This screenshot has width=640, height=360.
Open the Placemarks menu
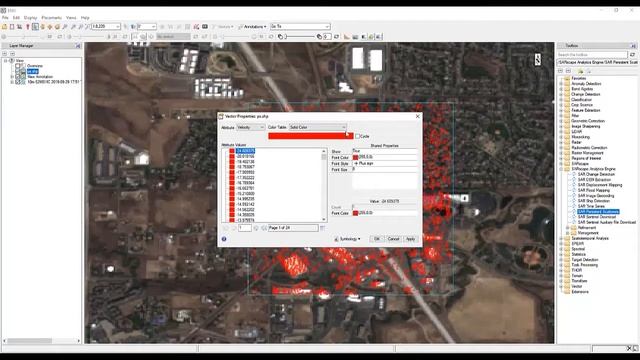click(x=51, y=18)
